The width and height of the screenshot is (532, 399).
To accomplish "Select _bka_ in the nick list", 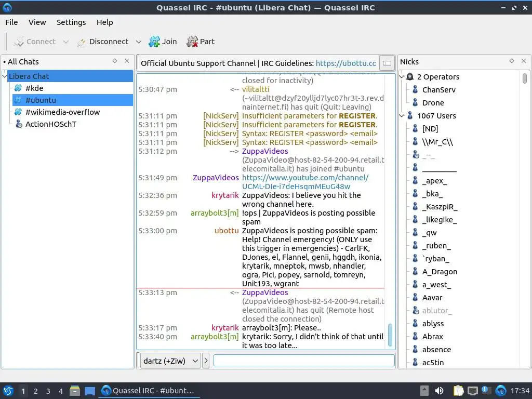I will click(432, 194).
